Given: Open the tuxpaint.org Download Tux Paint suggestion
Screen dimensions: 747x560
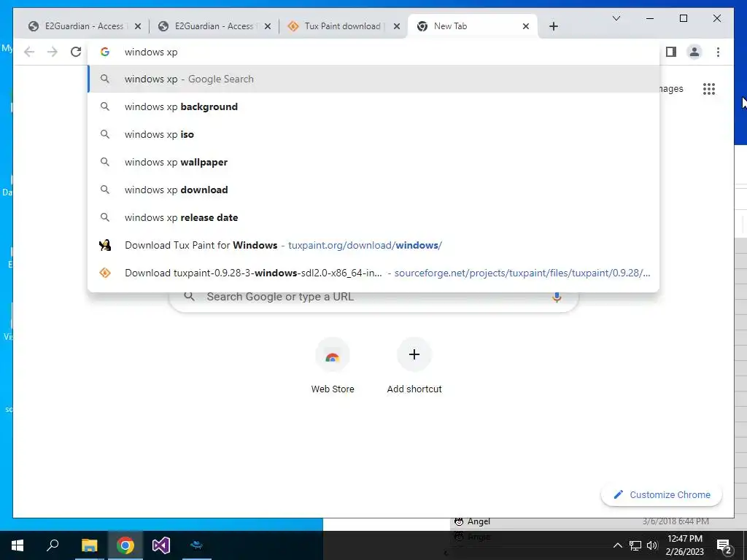Looking at the screenshot, I should tap(374, 245).
